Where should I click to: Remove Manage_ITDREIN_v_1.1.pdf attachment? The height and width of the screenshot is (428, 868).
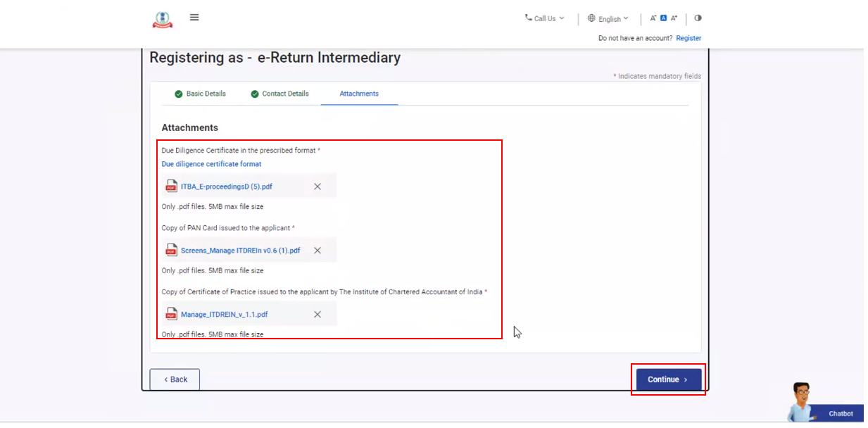pos(317,315)
